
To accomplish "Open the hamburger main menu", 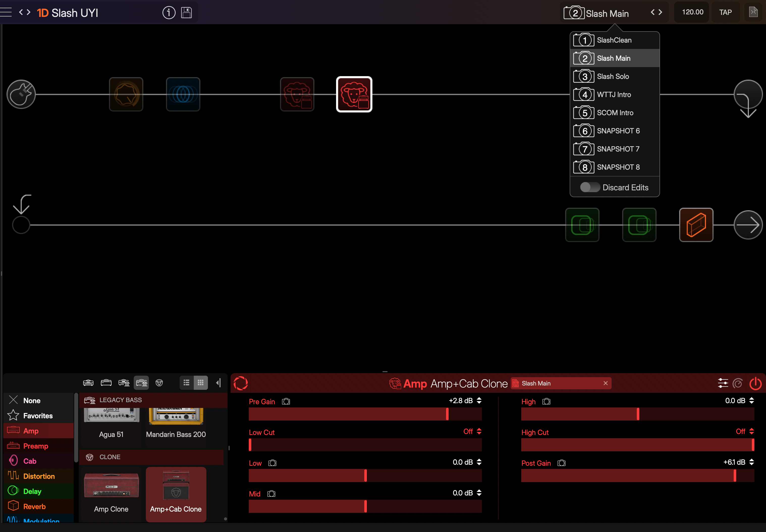I will [x=6, y=12].
